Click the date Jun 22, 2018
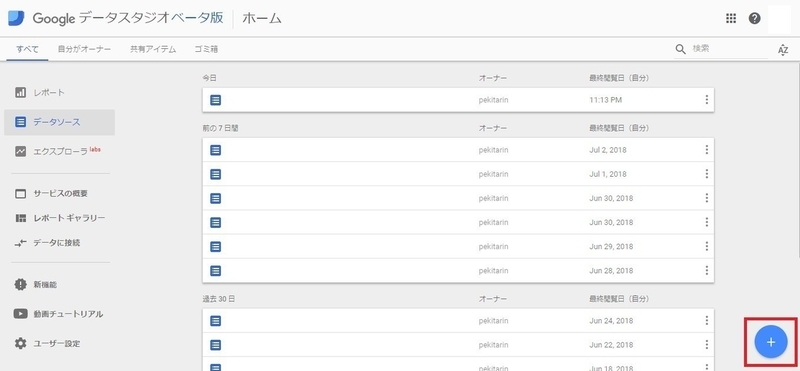 click(611, 345)
